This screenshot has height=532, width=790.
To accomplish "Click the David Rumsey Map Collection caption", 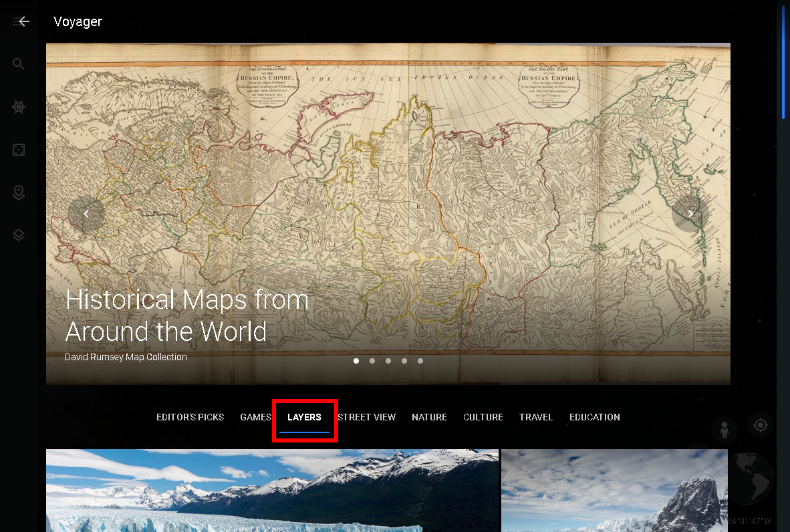I will pyautogui.click(x=126, y=357).
